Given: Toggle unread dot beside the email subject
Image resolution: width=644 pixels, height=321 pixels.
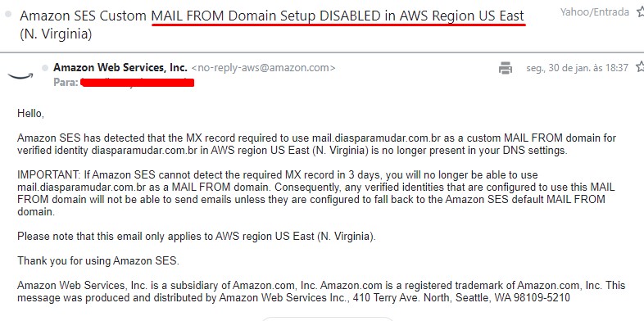Looking at the screenshot, I should pos(8,15).
